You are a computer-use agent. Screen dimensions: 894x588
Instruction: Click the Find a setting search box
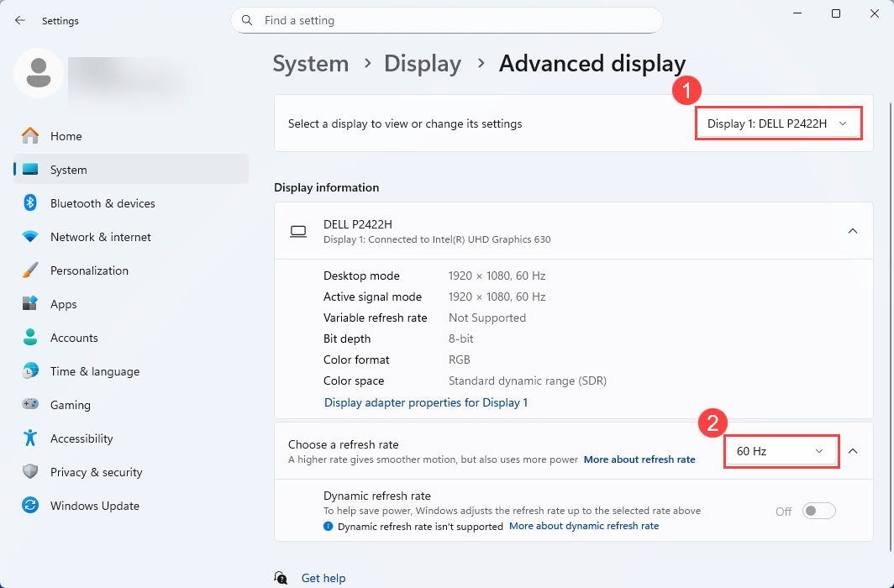click(x=446, y=20)
